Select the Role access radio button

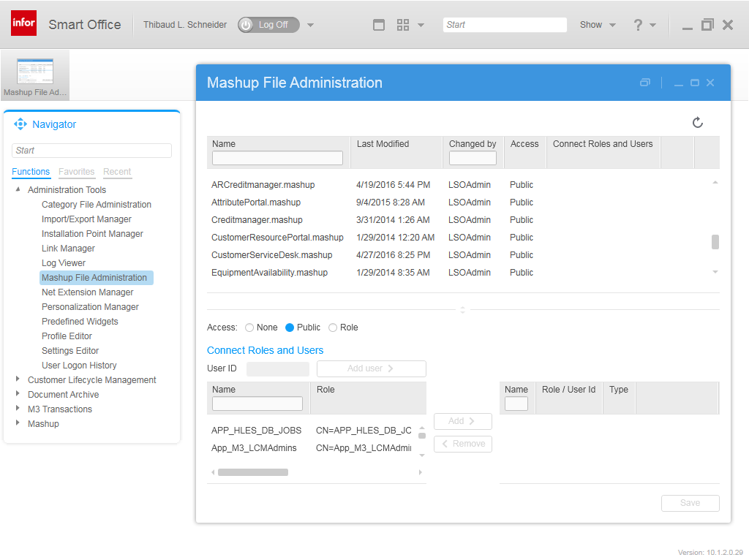click(x=333, y=328)
